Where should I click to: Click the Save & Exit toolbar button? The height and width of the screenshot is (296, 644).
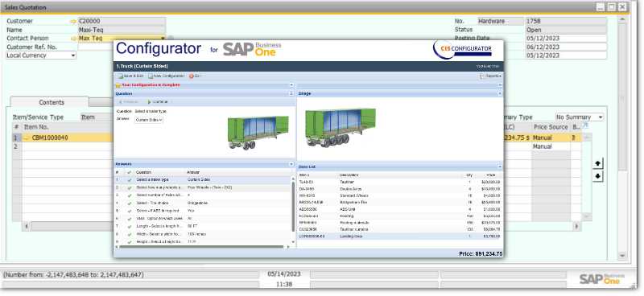point(131,76)
